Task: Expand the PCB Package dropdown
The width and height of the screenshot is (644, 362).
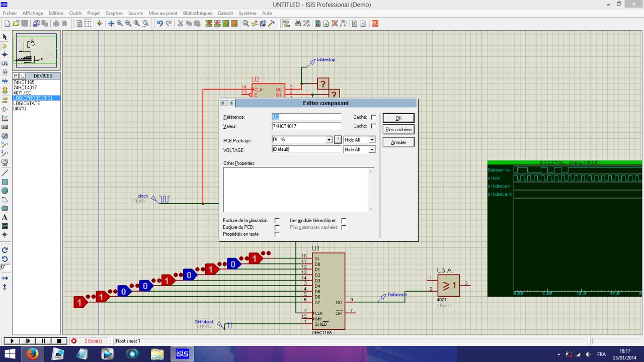Action: [x=329, y=140]
